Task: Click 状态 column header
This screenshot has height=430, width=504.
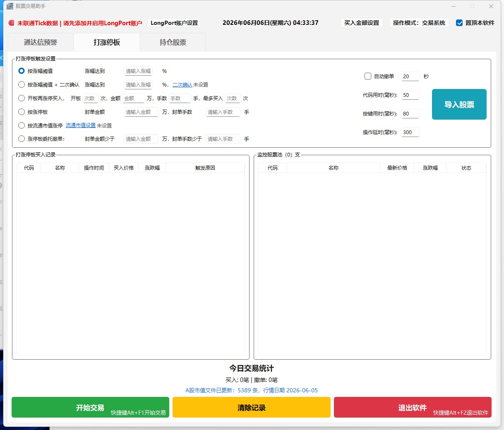Action: [x=466, y=168]
